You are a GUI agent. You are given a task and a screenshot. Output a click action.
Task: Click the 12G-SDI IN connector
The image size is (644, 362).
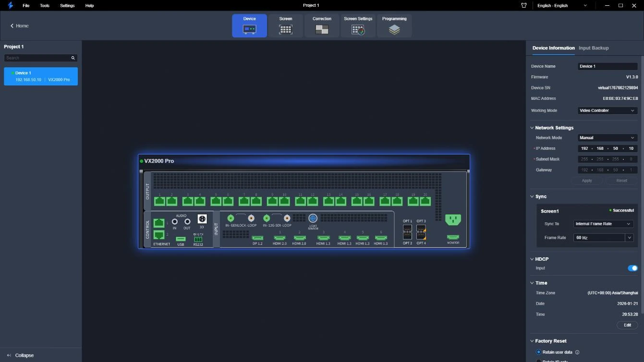267,218
